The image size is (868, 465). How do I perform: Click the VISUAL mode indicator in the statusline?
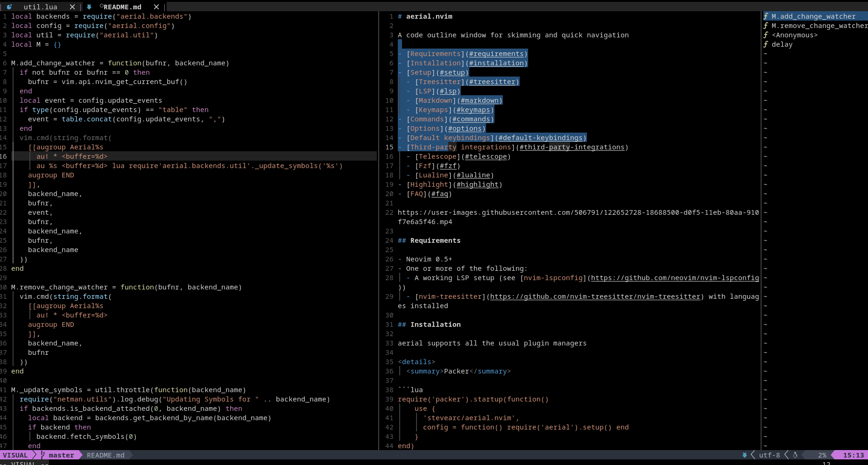(15, 455)
